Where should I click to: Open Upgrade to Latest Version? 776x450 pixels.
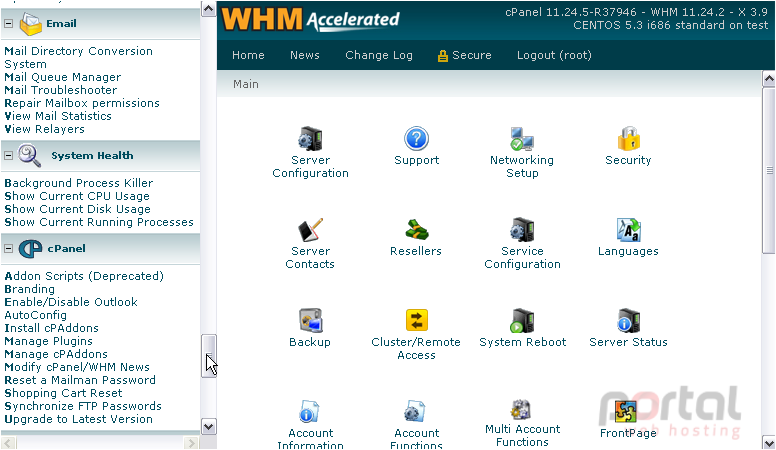78,419
